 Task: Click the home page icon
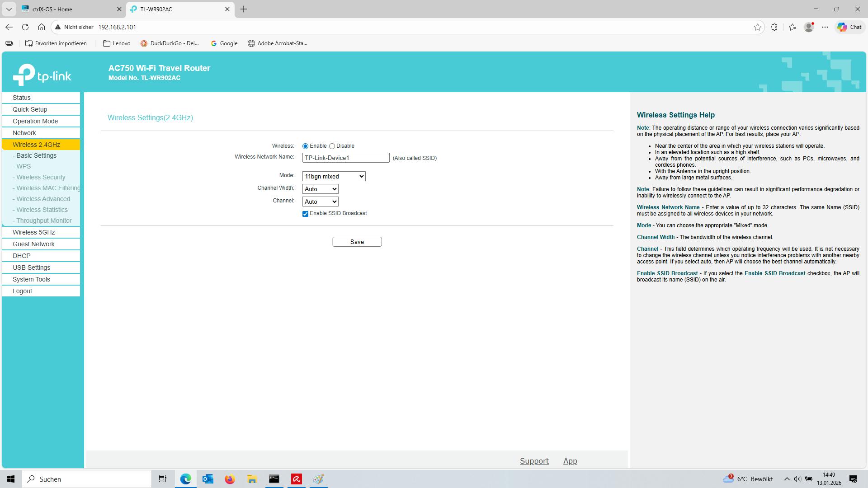(x=42, y=27)
